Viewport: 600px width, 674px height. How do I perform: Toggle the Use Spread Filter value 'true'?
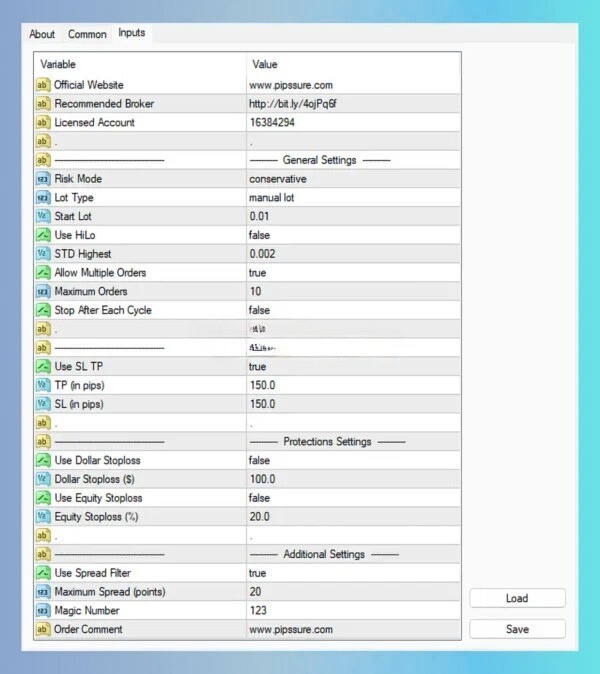(257, 573)
